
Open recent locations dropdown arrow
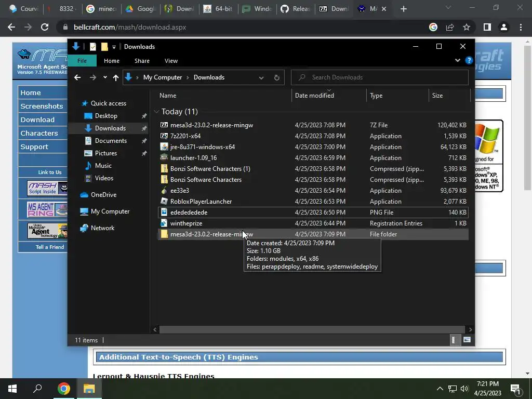105,77
